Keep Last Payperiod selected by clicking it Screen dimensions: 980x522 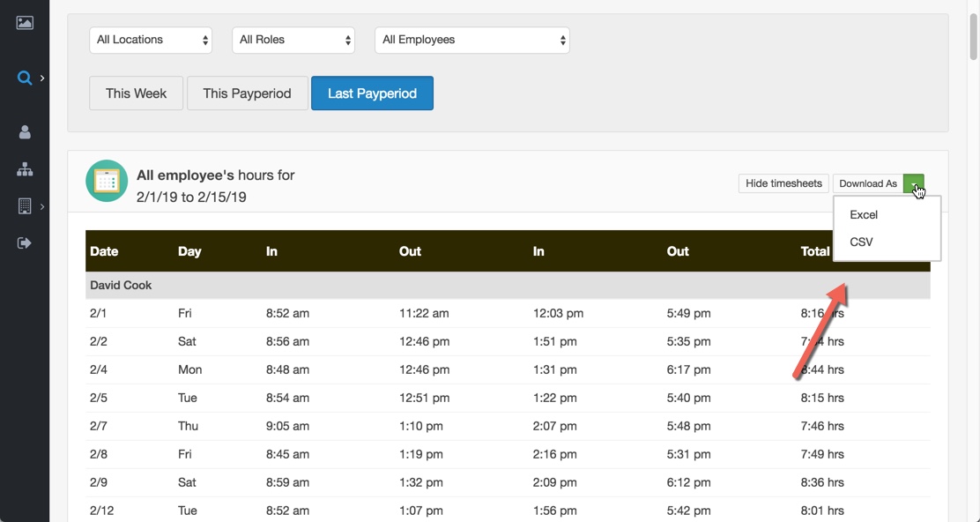coord(372,93)
